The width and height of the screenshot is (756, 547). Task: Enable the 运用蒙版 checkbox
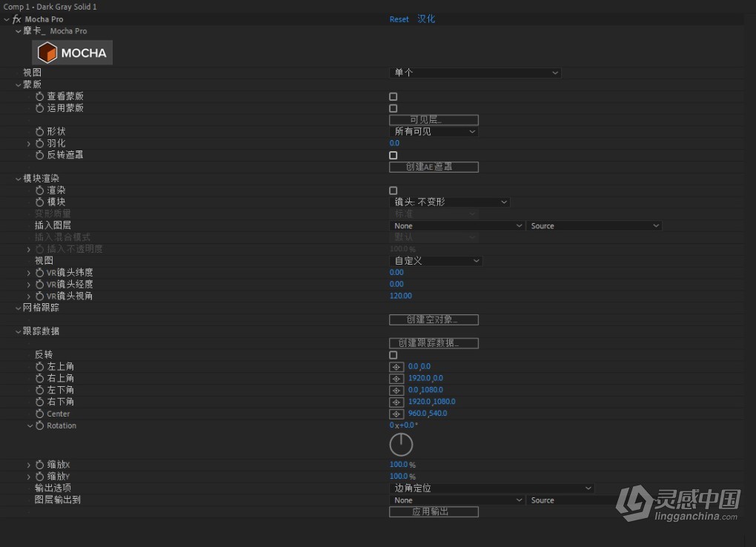(394, 108)
